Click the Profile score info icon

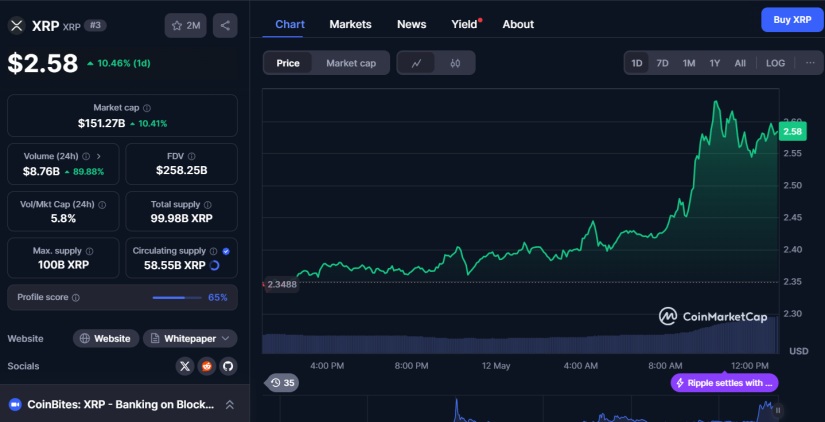[76, 298]
